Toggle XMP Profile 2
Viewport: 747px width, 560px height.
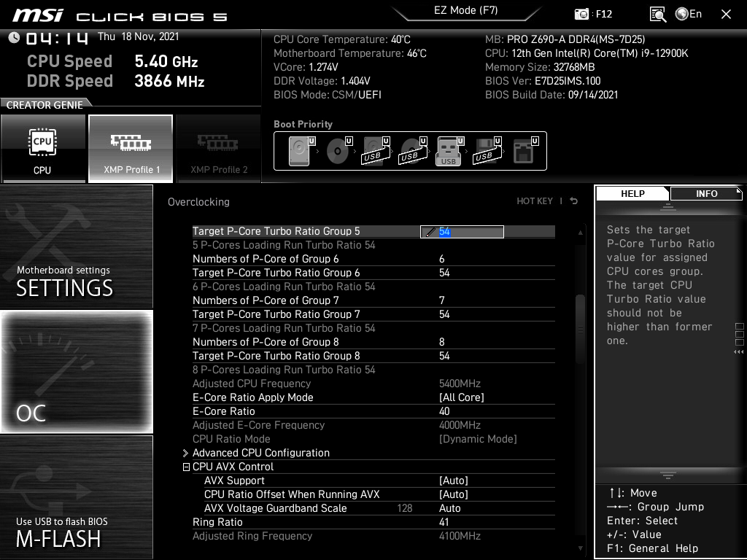pyautogui.click(x=219, y=149)
